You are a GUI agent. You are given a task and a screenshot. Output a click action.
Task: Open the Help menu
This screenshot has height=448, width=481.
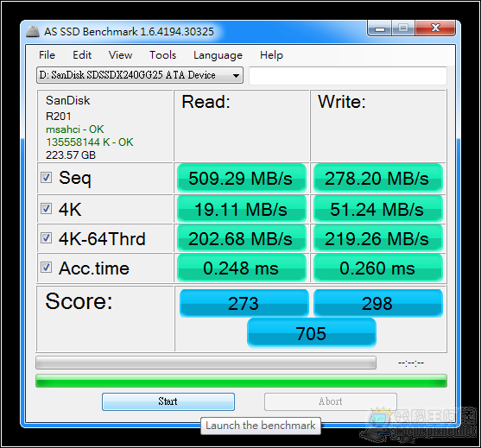pos(271,55)
